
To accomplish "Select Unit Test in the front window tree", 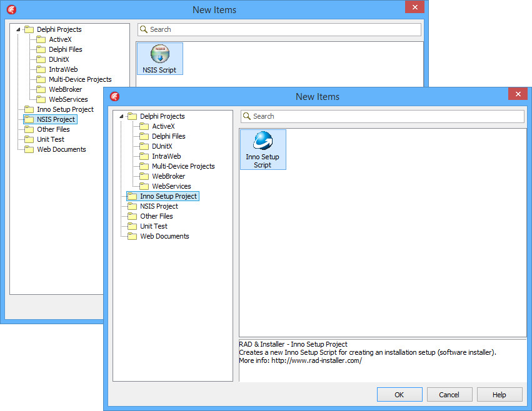I will tap(154, 226).
